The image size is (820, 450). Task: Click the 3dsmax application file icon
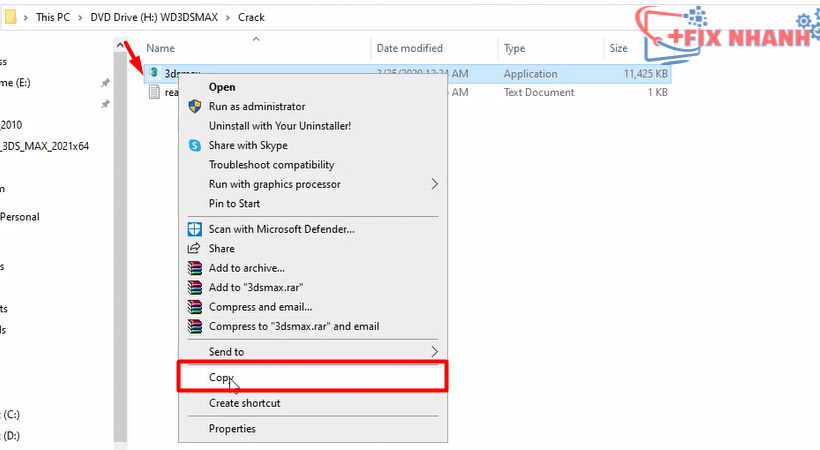[x=154, y=73]
